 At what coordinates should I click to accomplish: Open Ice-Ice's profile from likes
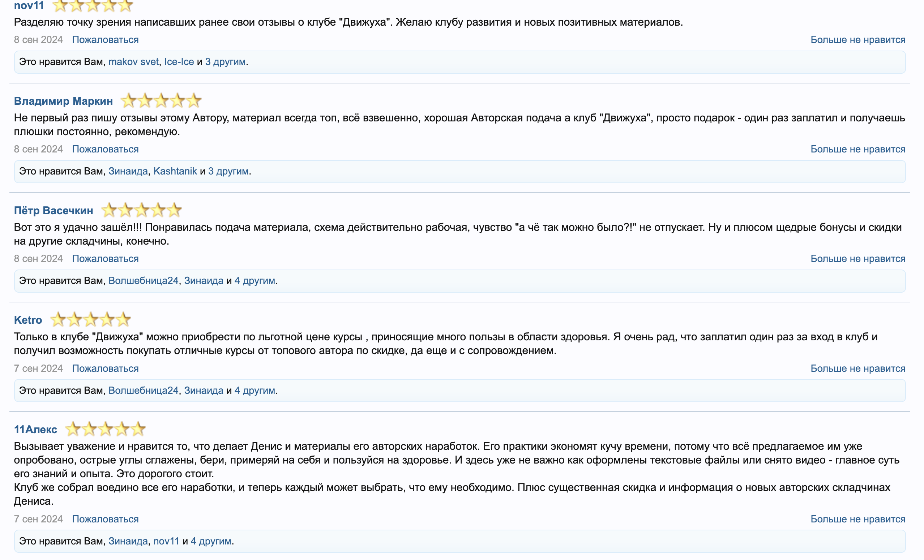(179, 62)
